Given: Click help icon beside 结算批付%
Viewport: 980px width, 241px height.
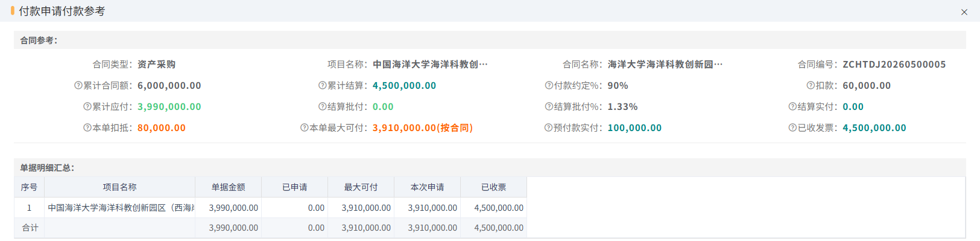Looking at the screenshot, I should [x=548, y=107].
